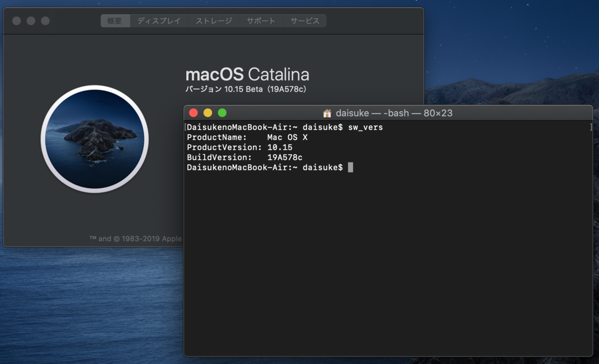Open the ディスプレイ tab
Image resolution: width=599 pixels, height=364 pixels.
(159, 21)
